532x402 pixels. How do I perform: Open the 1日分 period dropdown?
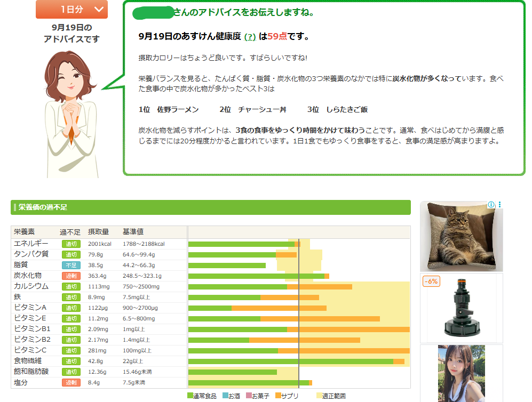point(72,9)
